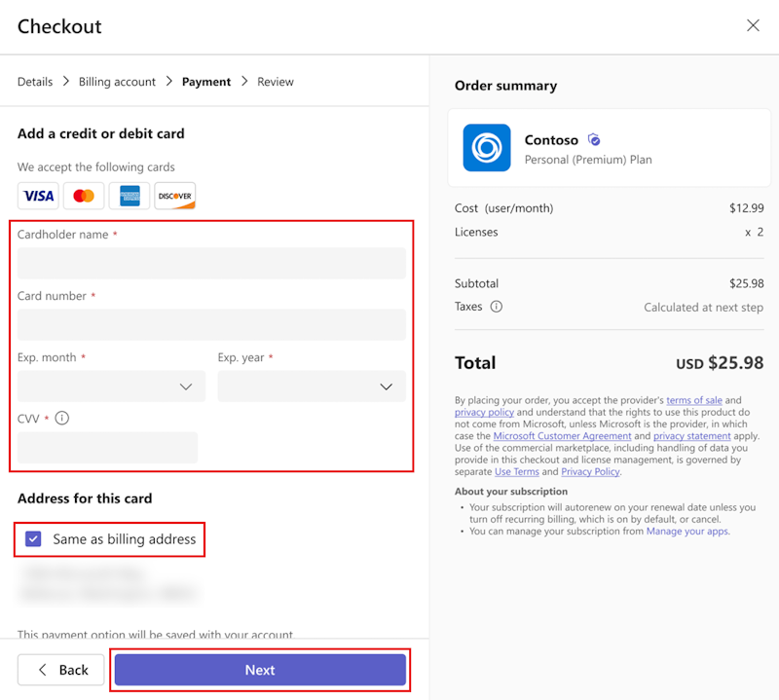Click the Card number input field
Viewport: 779px width, 700px height.
(x=211, y=324)
